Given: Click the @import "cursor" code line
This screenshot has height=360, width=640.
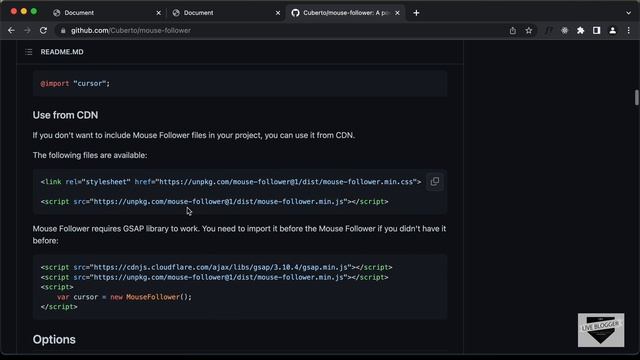Looking at the screenshot, I should point(75,83).
